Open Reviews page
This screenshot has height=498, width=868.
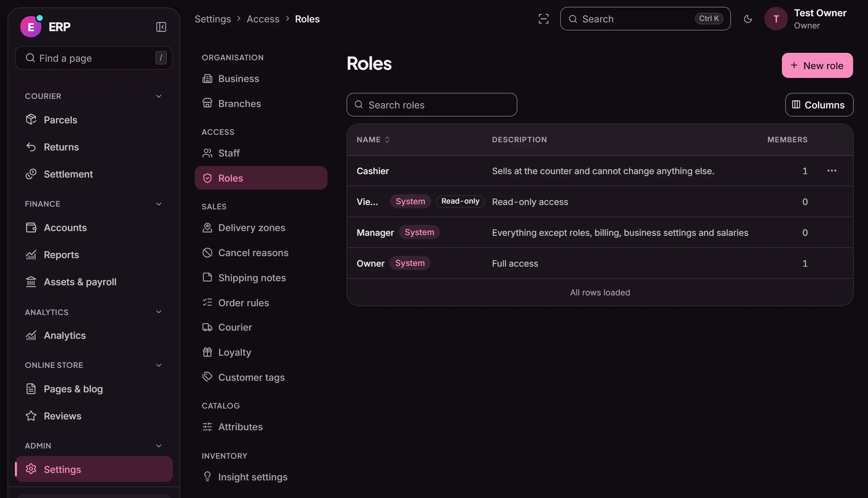coord(94,416)
